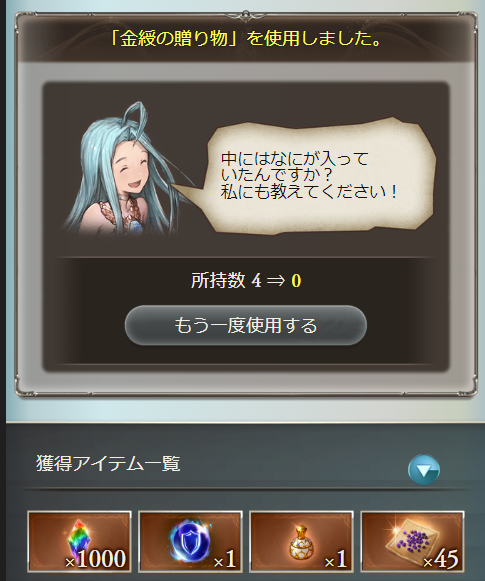Click the rainbow crystal item icon
The height and width of the screenshot is (581, 485).
click(x=79, y=541)
